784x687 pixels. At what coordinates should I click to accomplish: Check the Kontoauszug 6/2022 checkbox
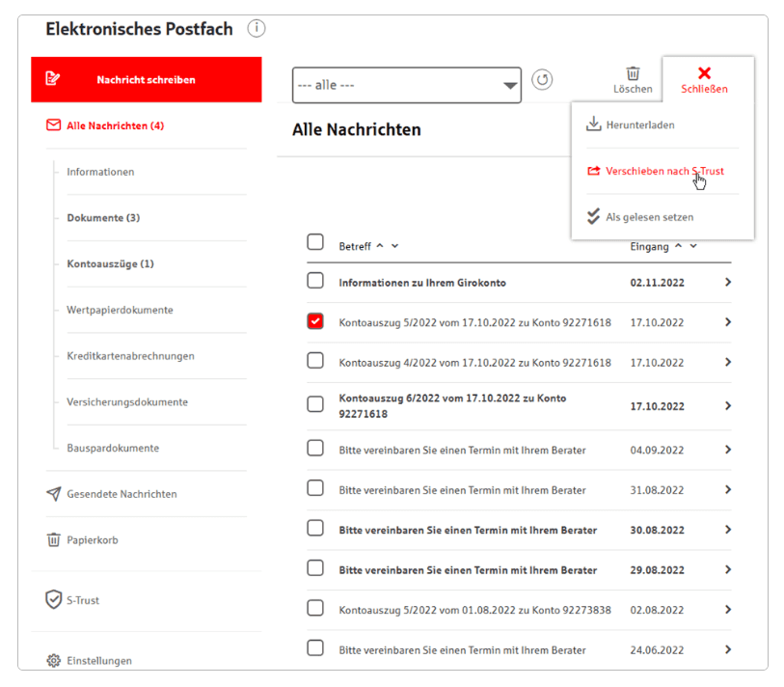[x=315, y=403]
